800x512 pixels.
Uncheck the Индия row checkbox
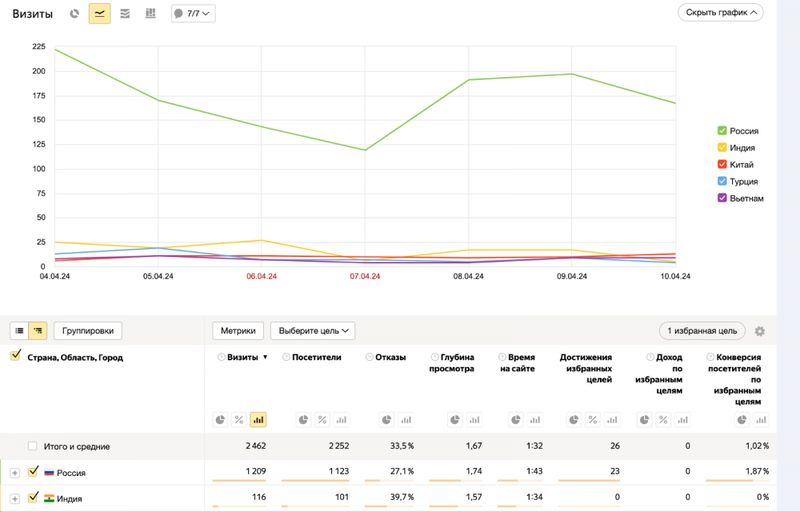[x=33, y=497]
